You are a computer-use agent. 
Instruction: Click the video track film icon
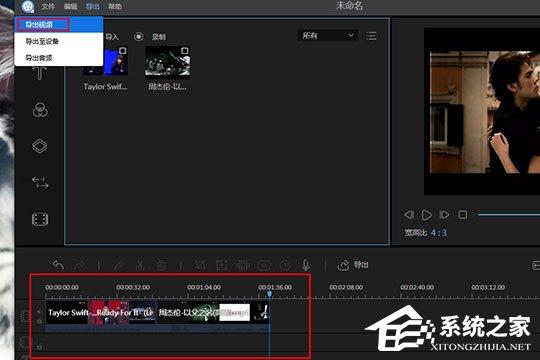25,316
